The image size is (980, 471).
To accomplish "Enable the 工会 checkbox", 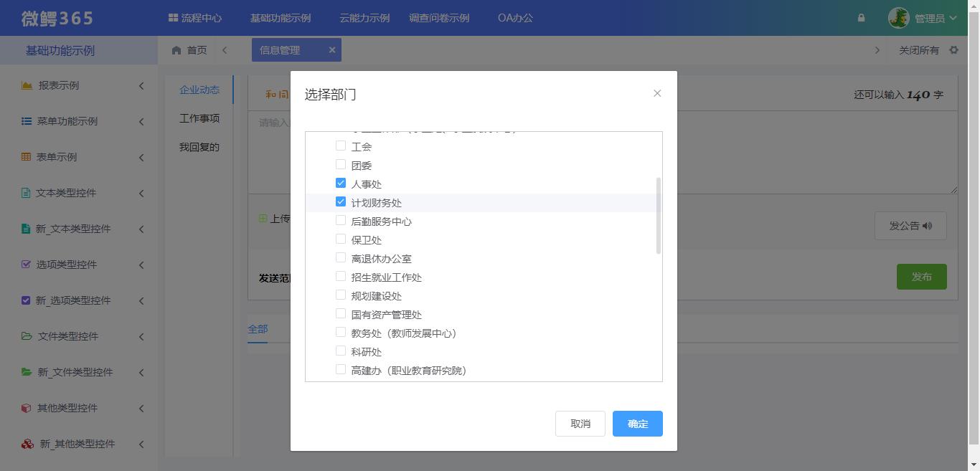I will 341,146.
